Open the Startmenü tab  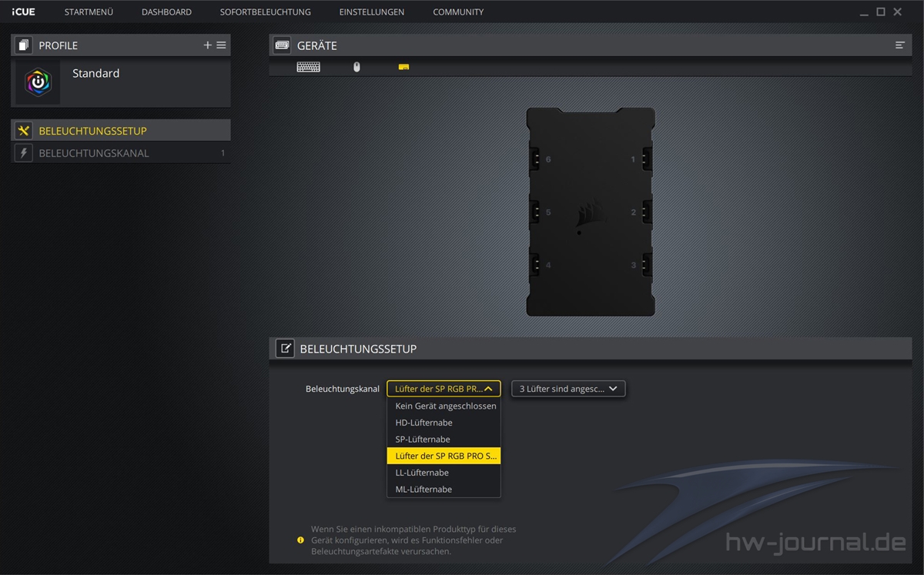(89, 12)
